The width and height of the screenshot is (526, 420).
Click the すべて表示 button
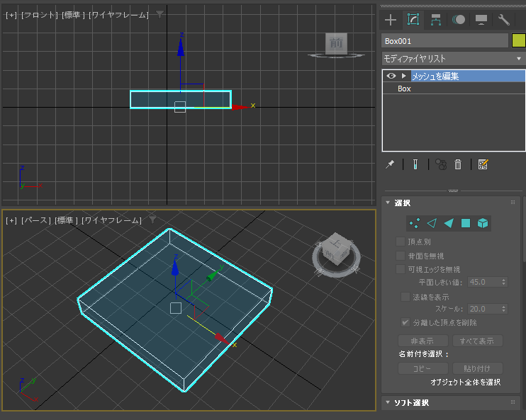pyautogui.click(x=477, y=341)
